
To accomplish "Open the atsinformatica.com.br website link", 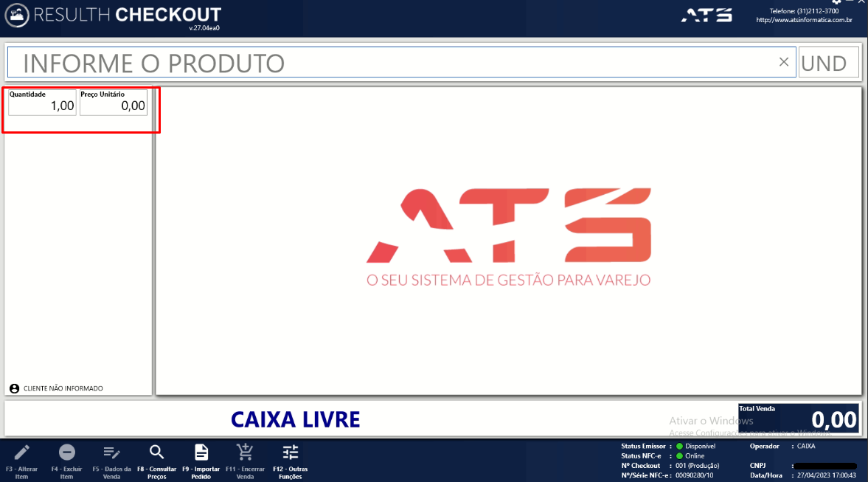I will point(804,20).
